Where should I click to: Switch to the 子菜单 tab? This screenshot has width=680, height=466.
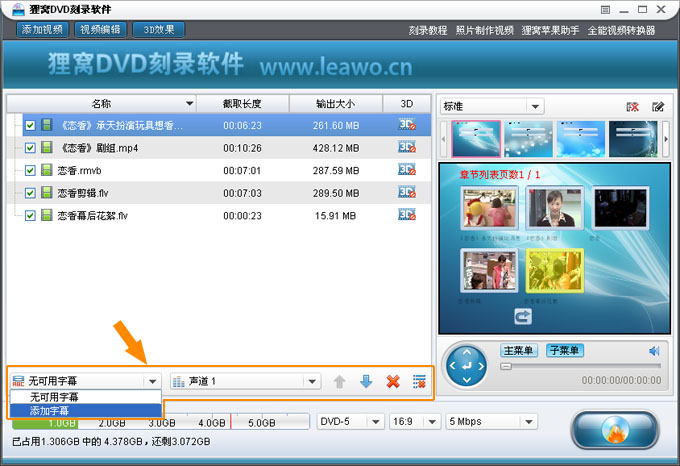click(565, 350)
